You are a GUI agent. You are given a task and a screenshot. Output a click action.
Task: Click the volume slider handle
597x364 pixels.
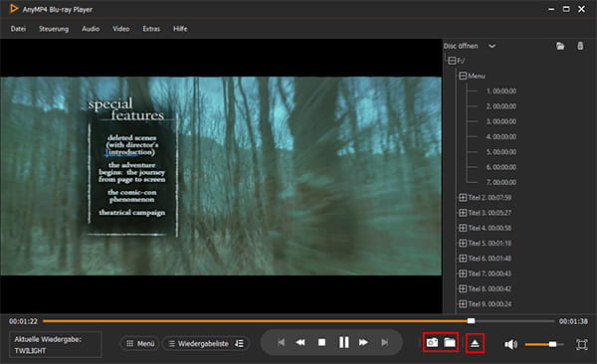(x=552, y=344)
